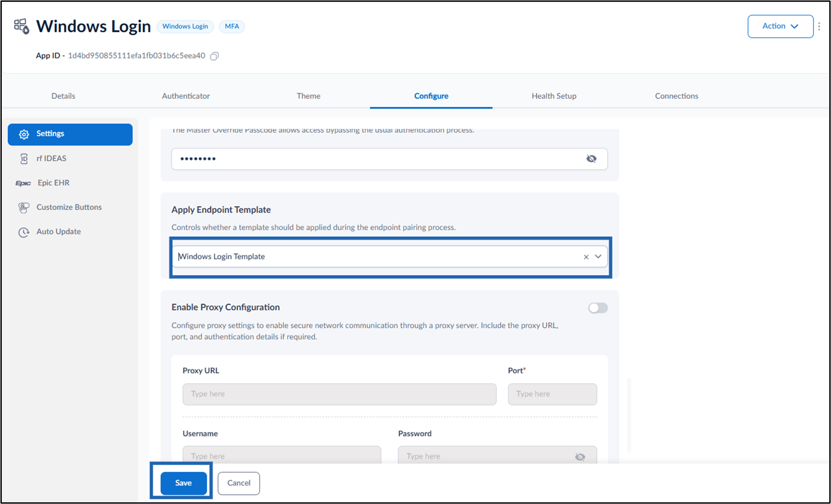Click the App ID value text
The image size is (831, 504).
point(136,56)
